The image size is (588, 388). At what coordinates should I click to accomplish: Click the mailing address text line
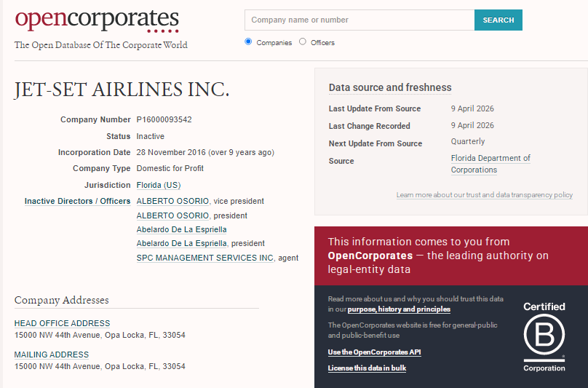100,366
